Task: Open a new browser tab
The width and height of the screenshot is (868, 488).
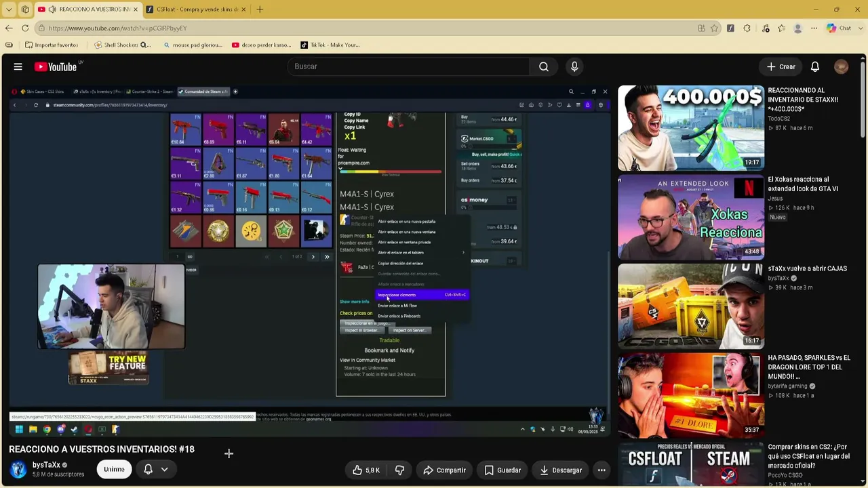Action: tap(260, 9)
